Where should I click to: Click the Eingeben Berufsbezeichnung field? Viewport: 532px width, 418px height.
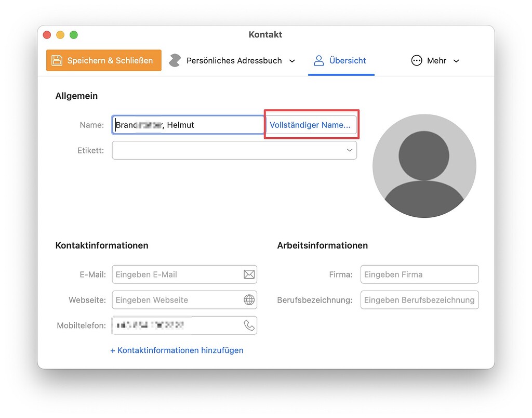tap(419, 300)
